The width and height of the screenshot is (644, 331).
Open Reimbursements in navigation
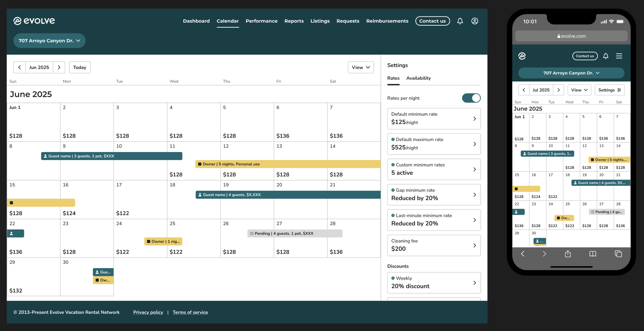[x=387, y=21]
